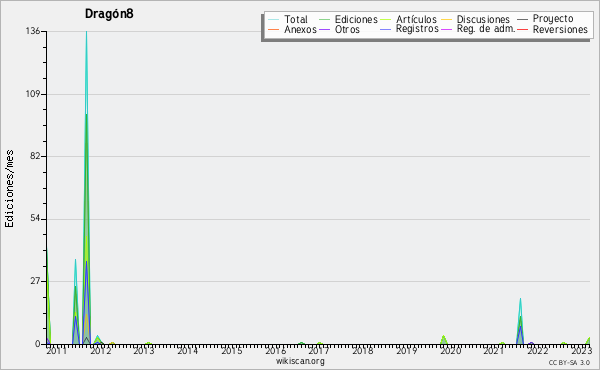Image resolution: width=600 pixels, height=370 pixels.
Task: Click the 2023 x-axis label
Action: point(581,350)
